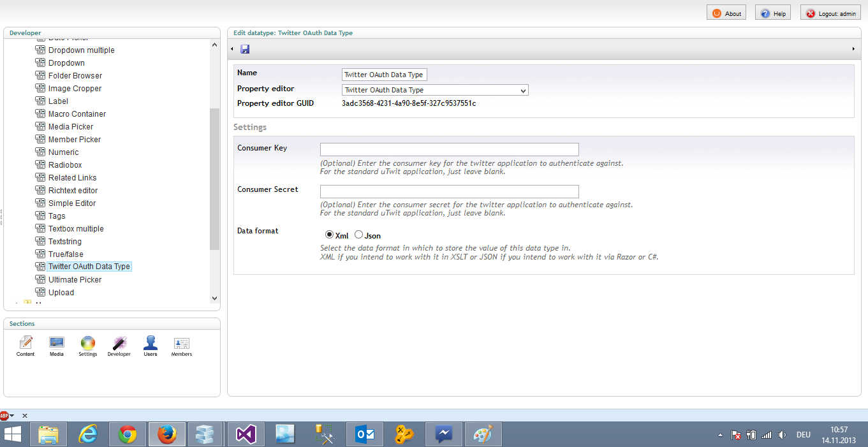Click the tree scrollbar down arrow

pos(214,298)
